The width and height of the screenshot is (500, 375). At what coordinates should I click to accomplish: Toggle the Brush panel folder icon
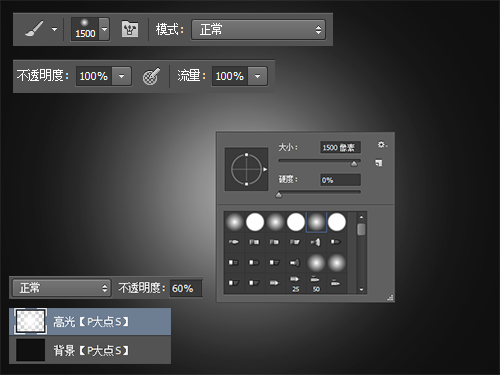tap(130, 29)
